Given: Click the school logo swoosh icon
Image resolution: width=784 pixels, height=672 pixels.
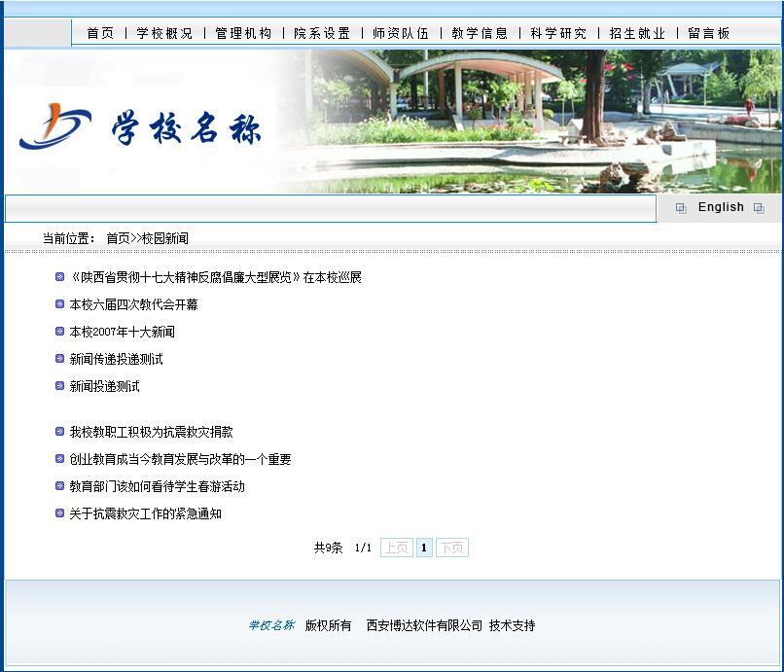Looking at the screenshot, I should 55,126.
